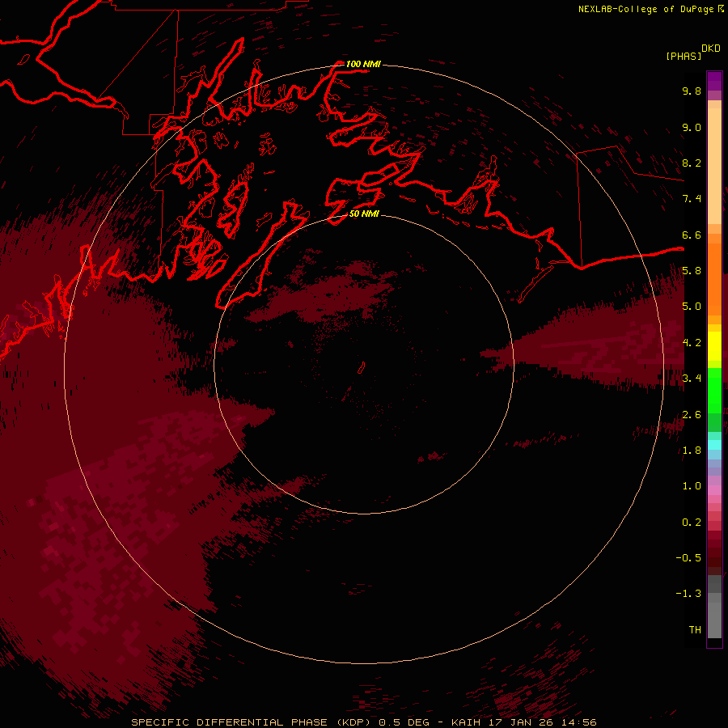Select the 3.4 value on the color scale
Image resolution: width=728 pixels, height=728 pixels.
tap(692, 379)
